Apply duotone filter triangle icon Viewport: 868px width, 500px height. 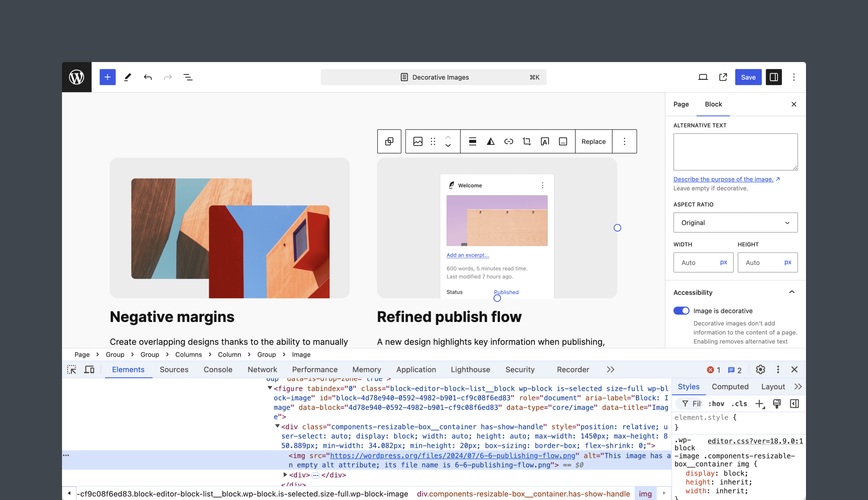[491, 141]
